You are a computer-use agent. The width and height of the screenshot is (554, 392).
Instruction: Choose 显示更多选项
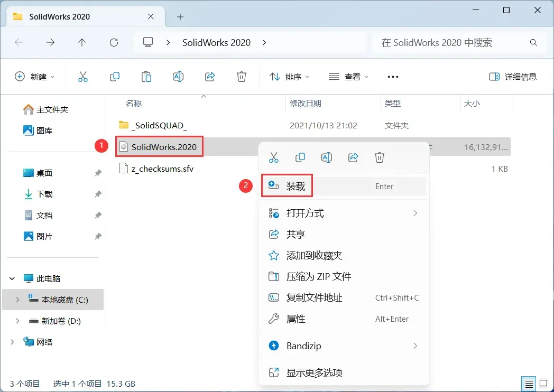pyautogui.click(x=344, y=372)
